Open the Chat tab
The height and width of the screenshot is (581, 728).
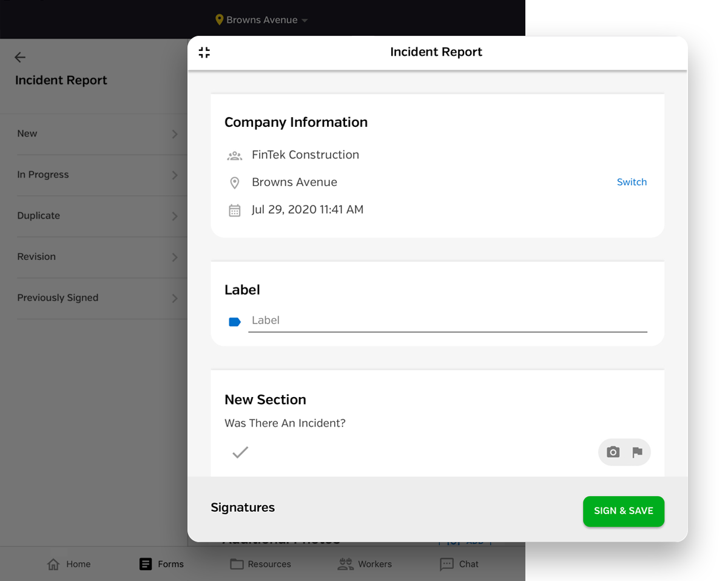pyautogui.click(x=459, y=564)
